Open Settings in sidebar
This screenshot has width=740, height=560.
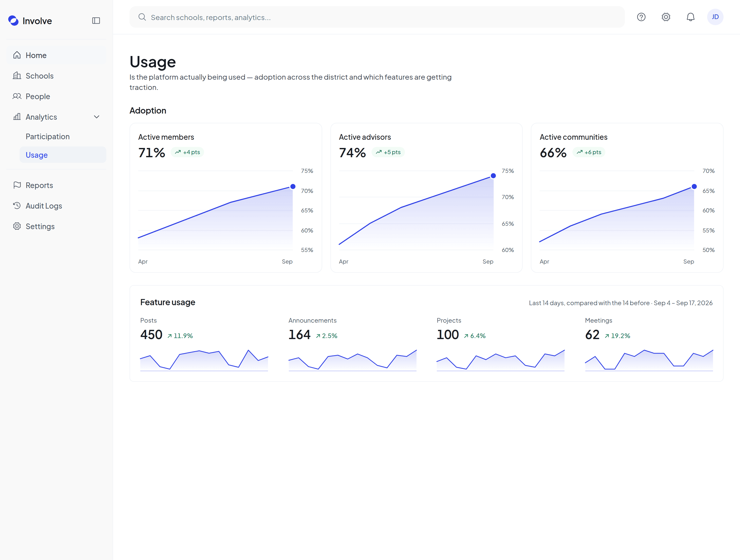point(56,226)
